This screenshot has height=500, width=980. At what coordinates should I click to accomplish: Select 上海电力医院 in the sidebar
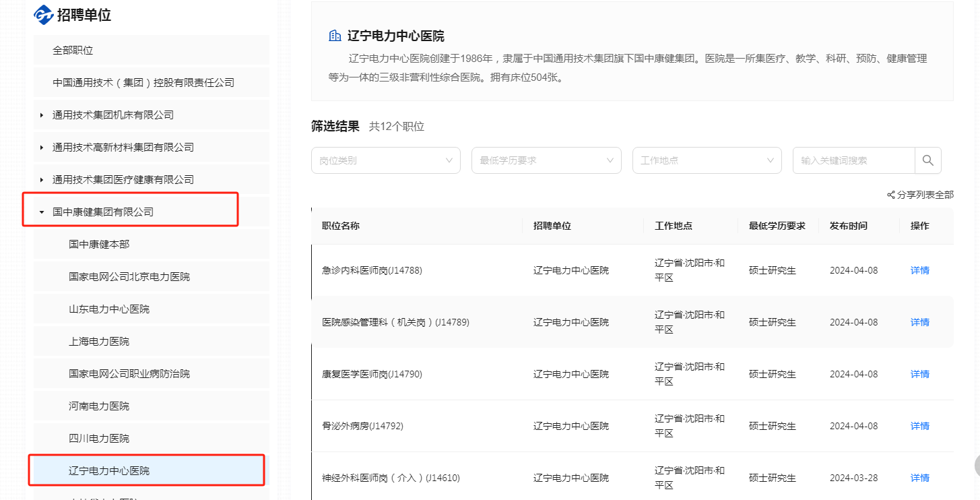(99, 342)
